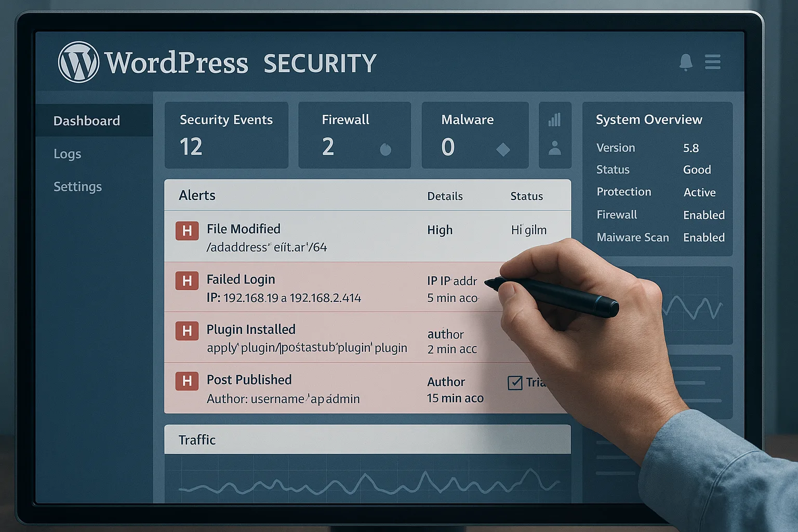Screen dimensions: 798x532
Task: Open notifications with the bell icon
Action: click(x=686, y=62)
